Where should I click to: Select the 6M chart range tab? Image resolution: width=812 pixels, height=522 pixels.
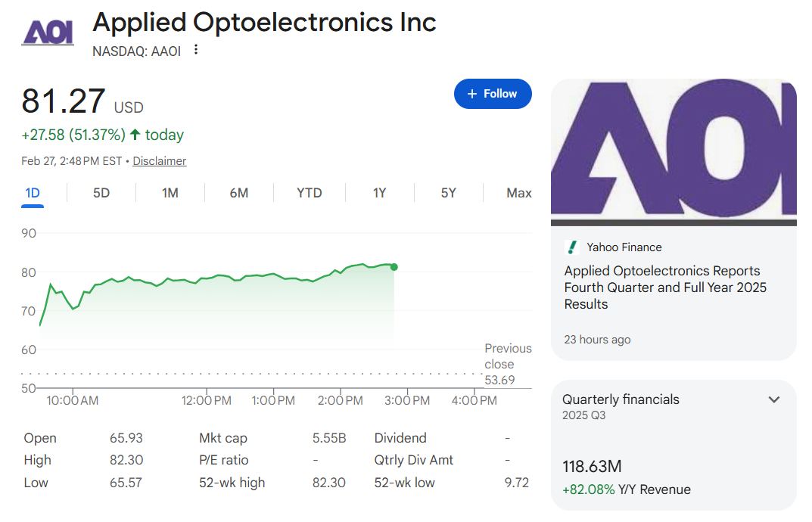tap(239, 193)
